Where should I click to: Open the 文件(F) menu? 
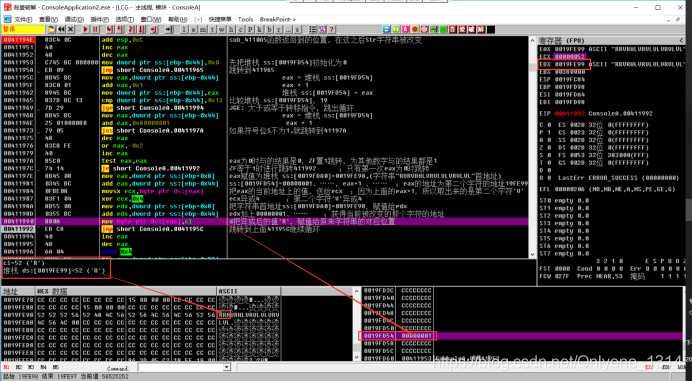pyautogui.click(x=23, y=19)
